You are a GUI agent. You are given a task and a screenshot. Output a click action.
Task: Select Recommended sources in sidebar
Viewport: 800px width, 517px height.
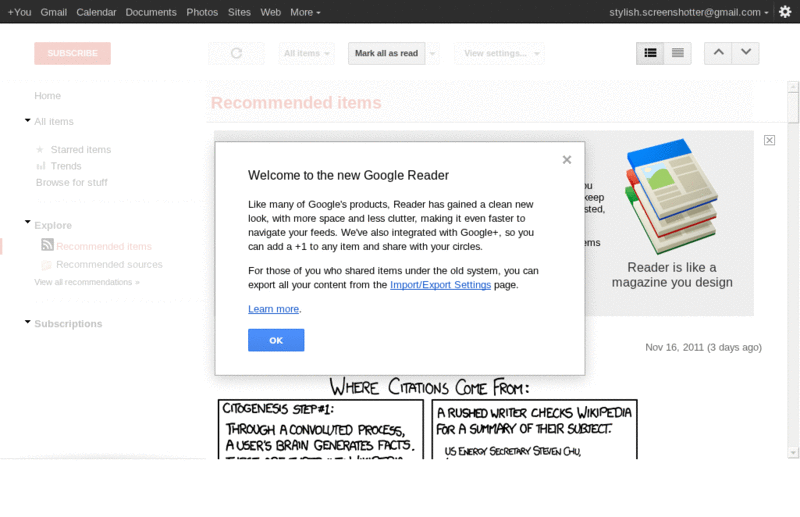pyautogui.click(x=109, y=264)
